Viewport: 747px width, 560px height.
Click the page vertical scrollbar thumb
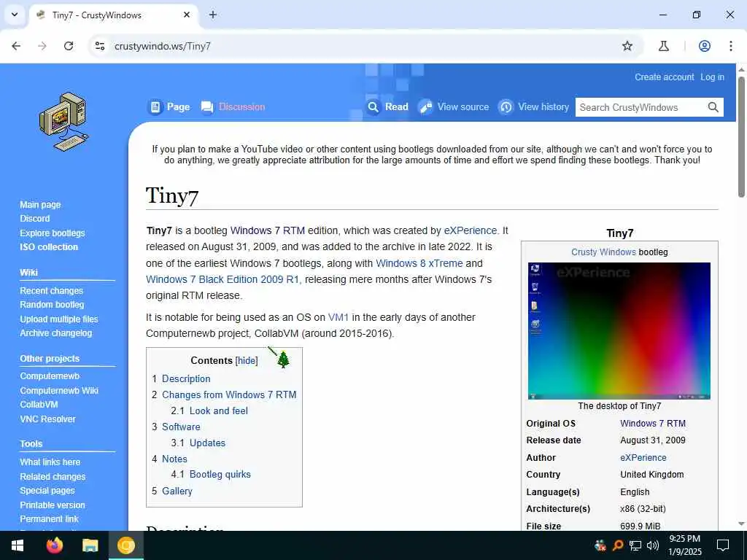pyautogui.click(x=741, y=136)
